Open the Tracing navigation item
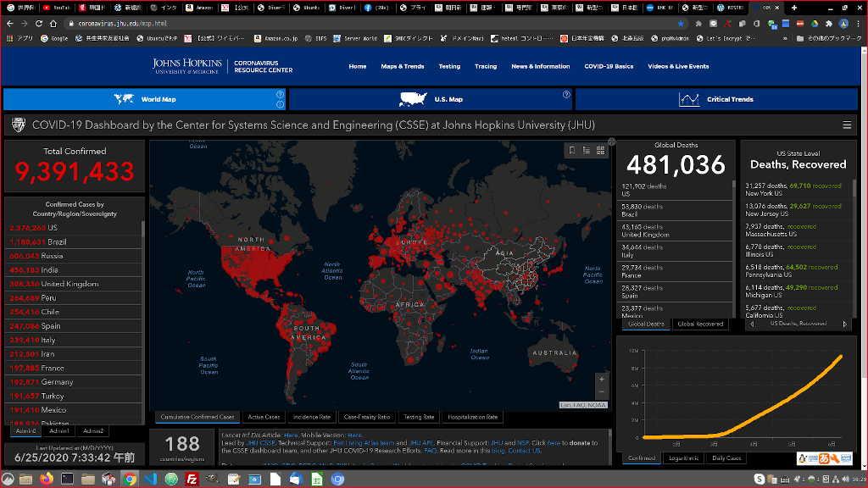 486,66
